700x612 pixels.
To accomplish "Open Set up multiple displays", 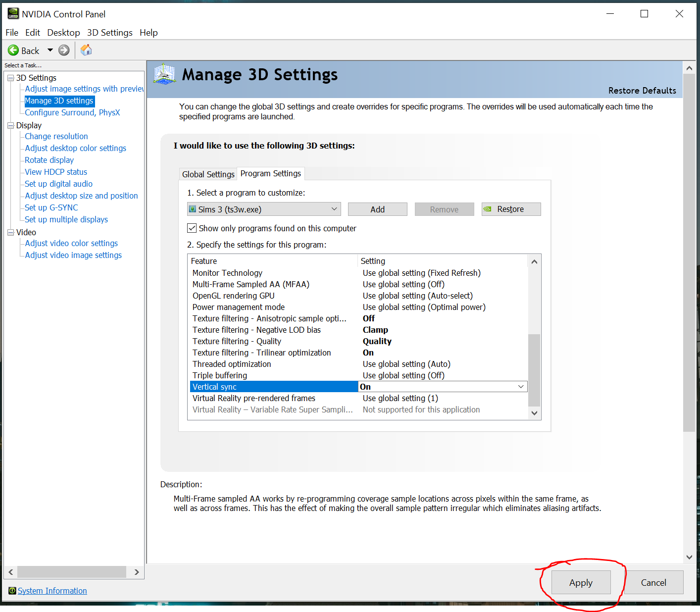I will click(x=66, y=219).
